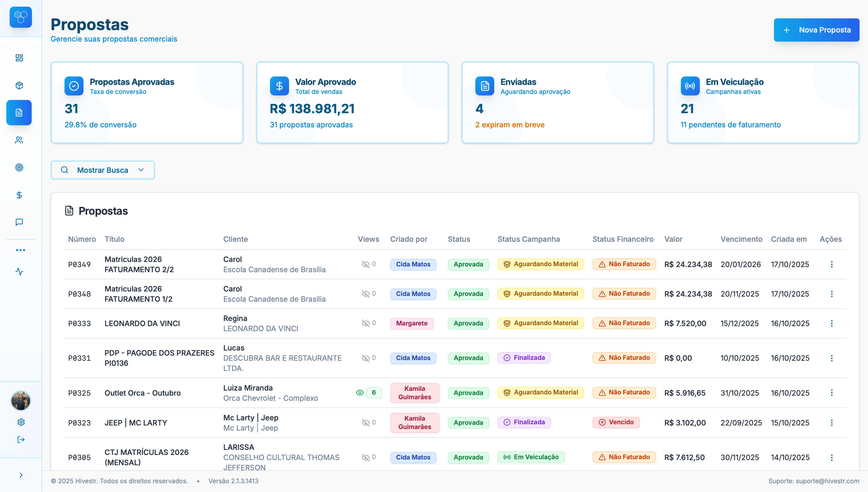Open the clients people icon in sidebar
The image size is (868, 492).
click(19, 140)
